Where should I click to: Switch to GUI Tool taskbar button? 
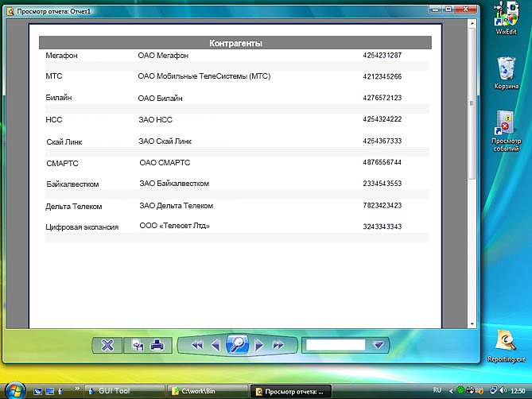pos(124,391)
